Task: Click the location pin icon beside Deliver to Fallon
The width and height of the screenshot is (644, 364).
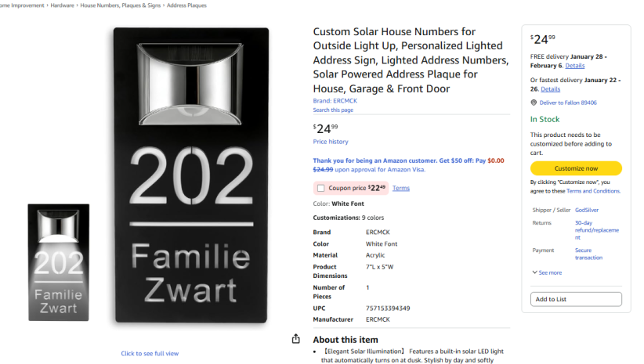Action: (x=534, y=103)
